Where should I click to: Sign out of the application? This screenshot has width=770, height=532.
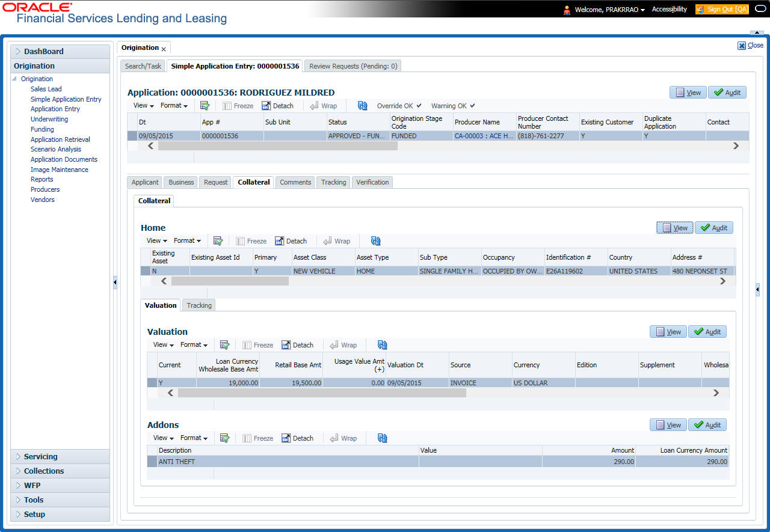(x=722, y=9)
